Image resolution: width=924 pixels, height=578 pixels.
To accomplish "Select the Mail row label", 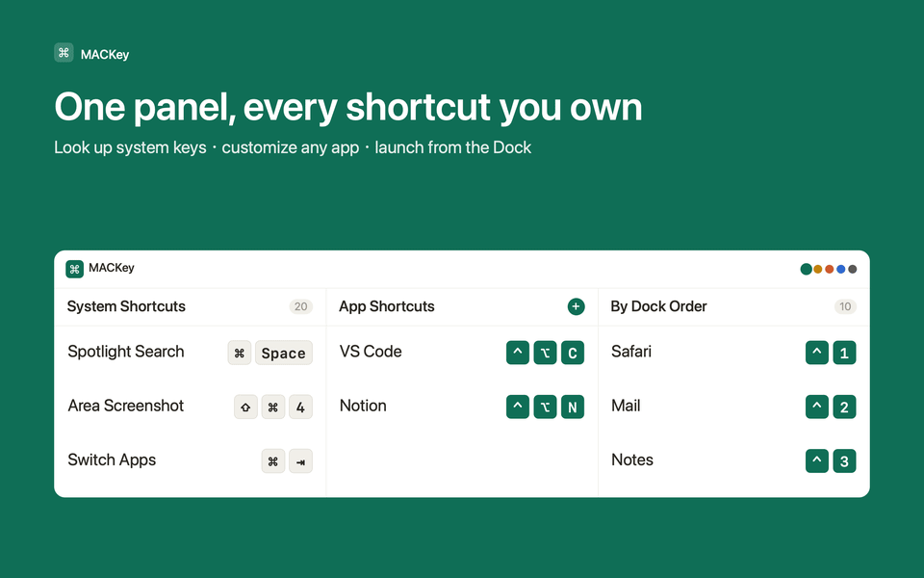I will tap(626, 406).
